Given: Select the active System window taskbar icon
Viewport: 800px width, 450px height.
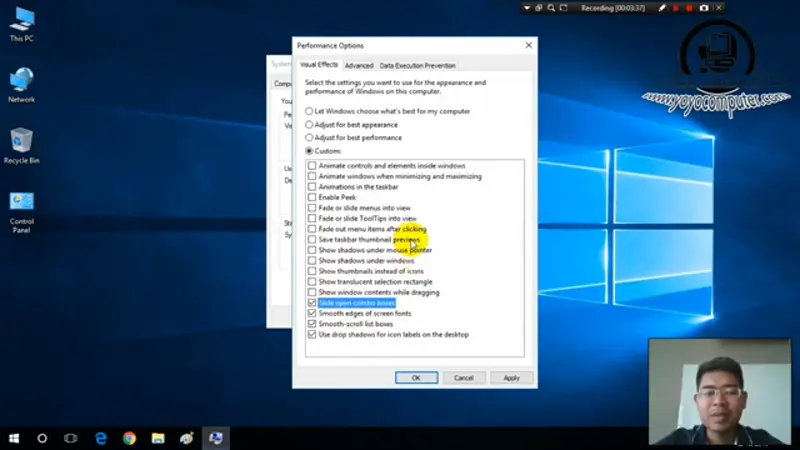Looking at the screenshot, I should (215, 438).
